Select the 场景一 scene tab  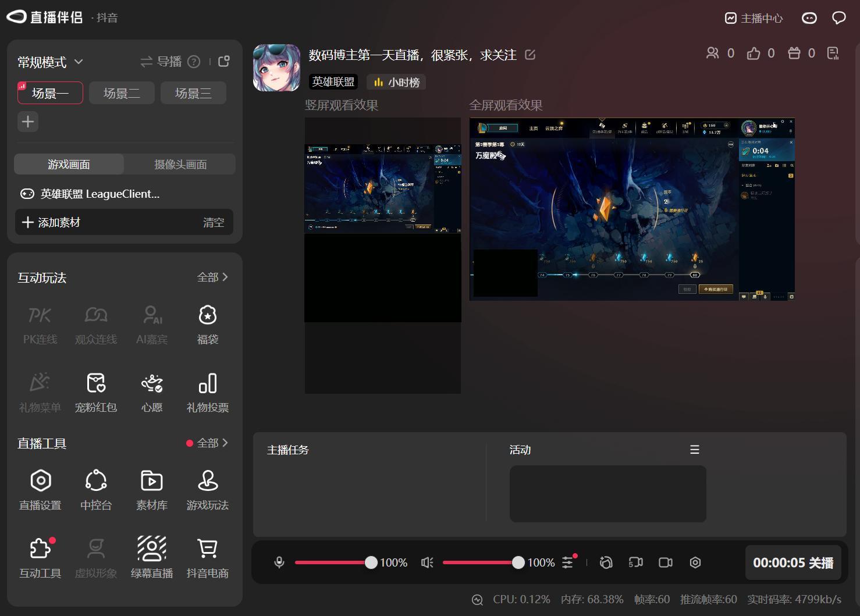(50, 93)
